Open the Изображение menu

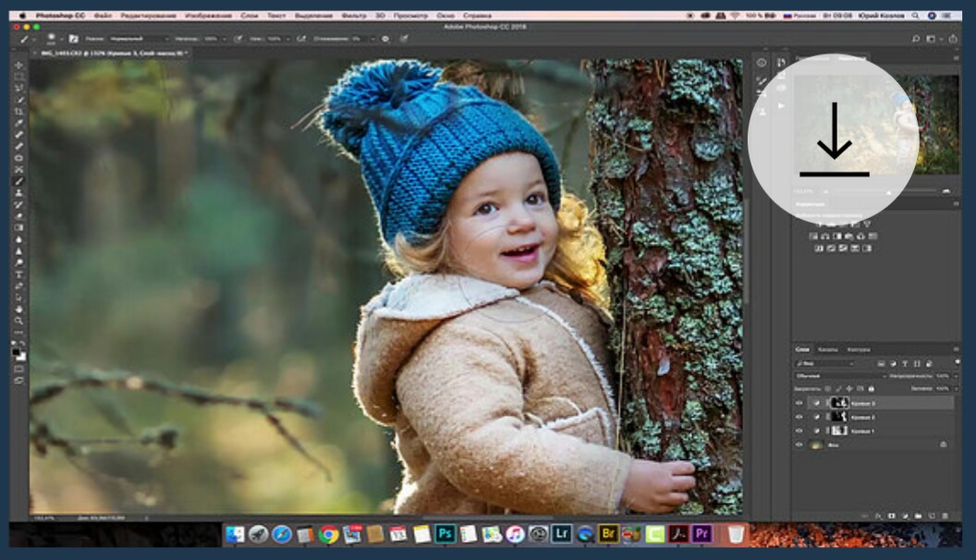coord(209,15)
